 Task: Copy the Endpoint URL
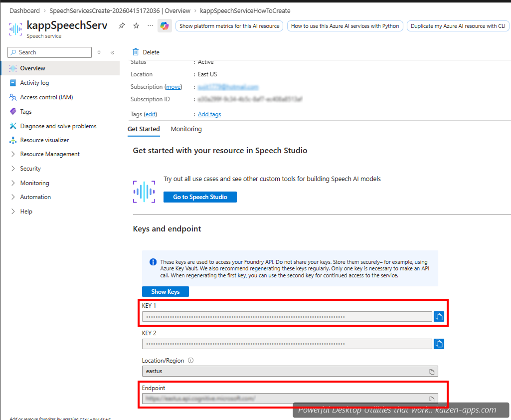point(432,399)
